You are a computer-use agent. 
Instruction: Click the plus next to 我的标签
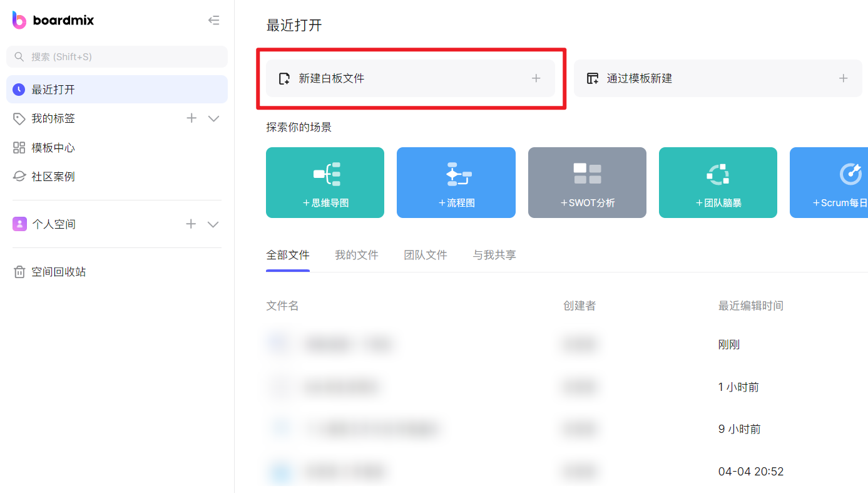(191, 118)
